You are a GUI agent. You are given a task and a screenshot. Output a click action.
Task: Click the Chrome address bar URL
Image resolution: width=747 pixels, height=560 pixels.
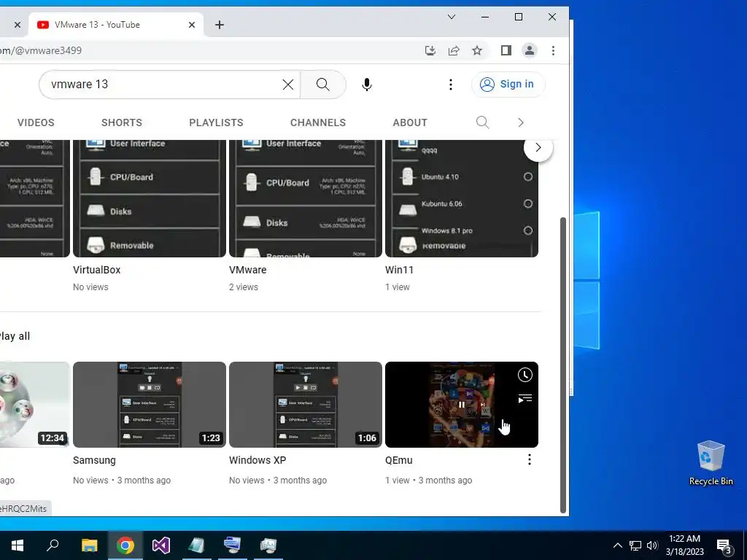pos(41,50)
